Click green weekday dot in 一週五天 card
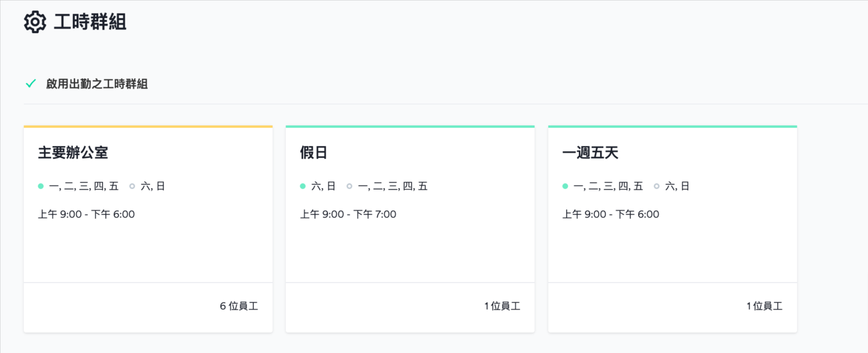Image resolution: width=868 pixels, height=353 pixels. tap(565, 186)
